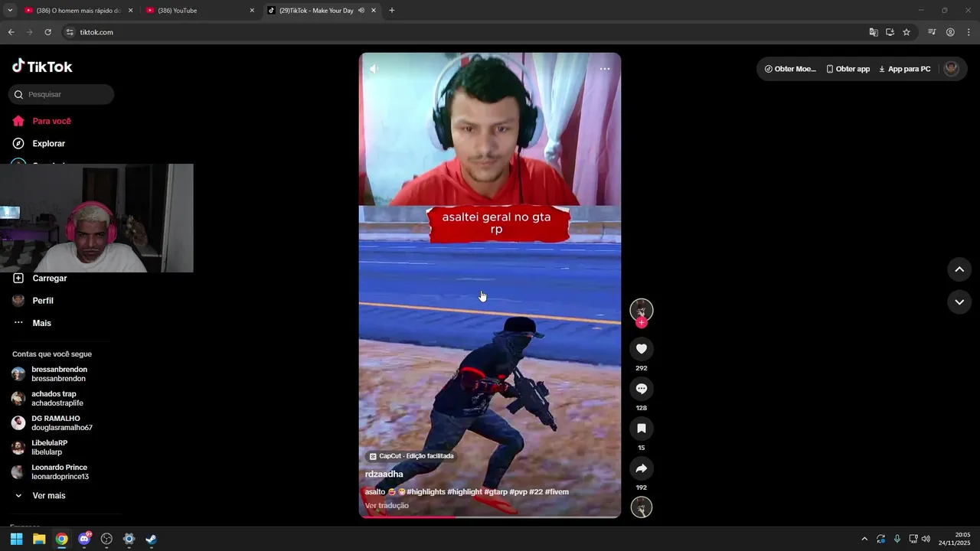Click the install app icon in address bar
The height and width of the screenshot is (551, 980).
click(x=890, y=32)
